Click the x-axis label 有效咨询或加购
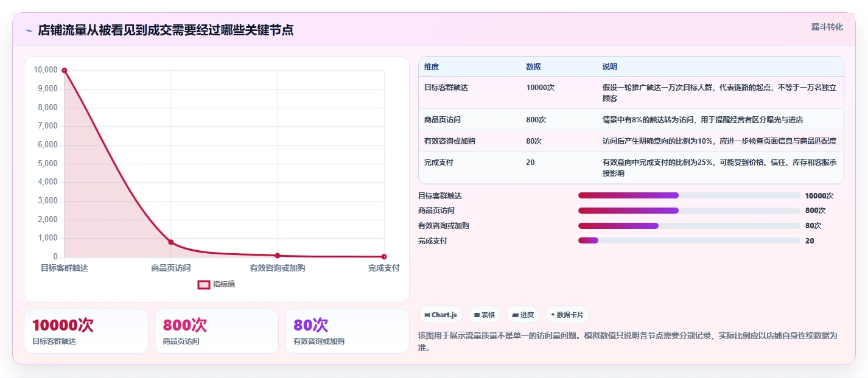868x378 pixels. click(278, 268)
